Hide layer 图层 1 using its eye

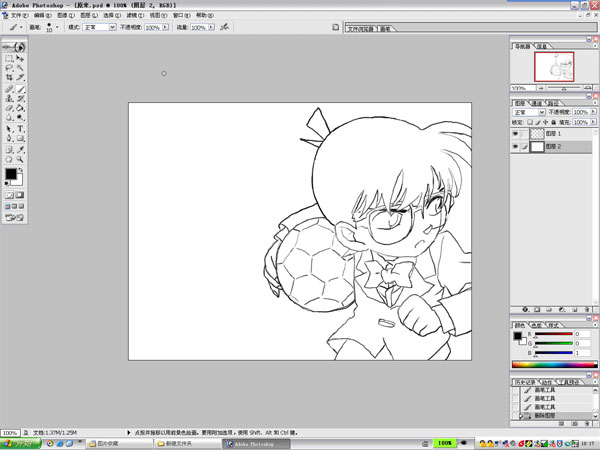pos(515,134)
